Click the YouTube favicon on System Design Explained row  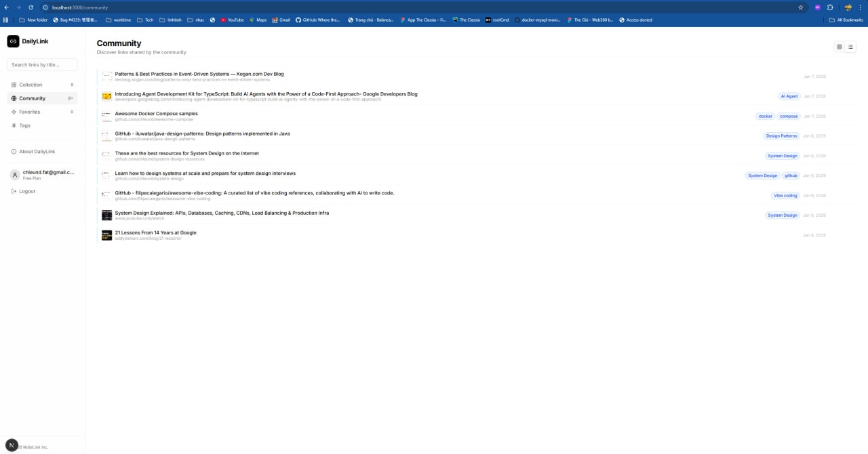click(x=106, y=215)
